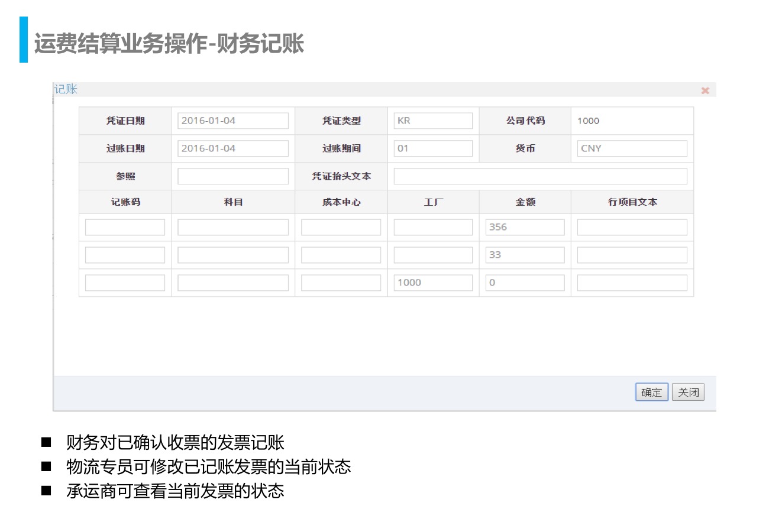Click the third row 行项目文本 input
Screen dimensions: 769x532
tap(632, 283)
